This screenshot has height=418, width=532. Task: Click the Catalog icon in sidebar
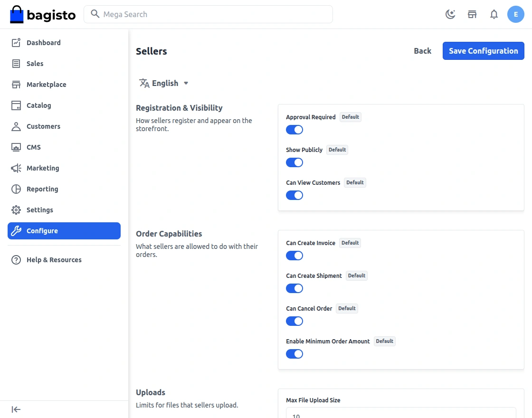[x=16, y=105]
